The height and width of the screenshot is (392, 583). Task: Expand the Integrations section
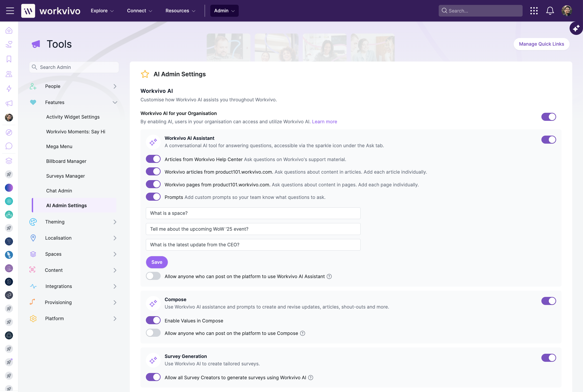coord(73,286)
